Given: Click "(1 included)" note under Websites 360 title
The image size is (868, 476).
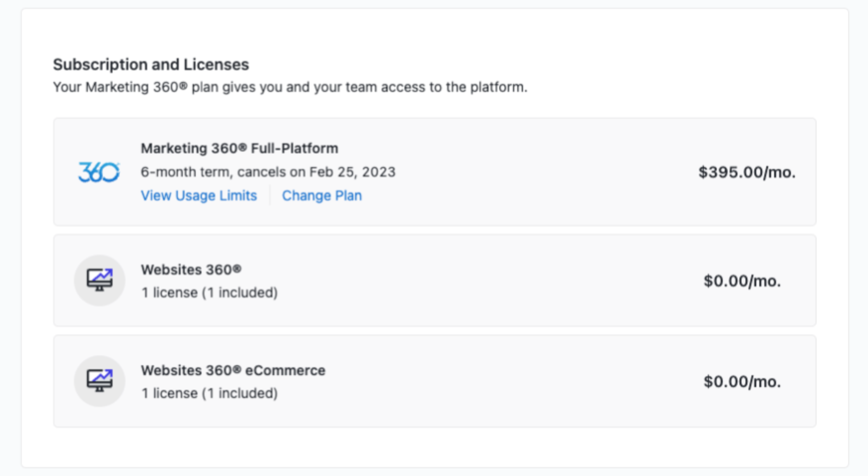Looking at the screenshot, I should 240,292.
